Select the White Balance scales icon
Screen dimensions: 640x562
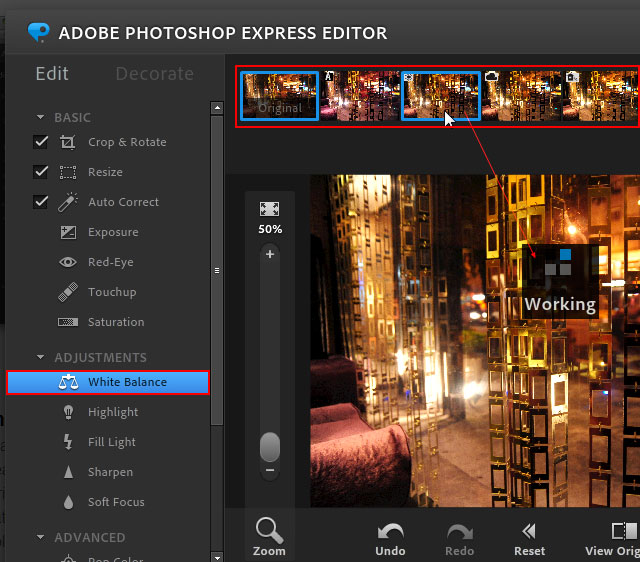(68, 382)
